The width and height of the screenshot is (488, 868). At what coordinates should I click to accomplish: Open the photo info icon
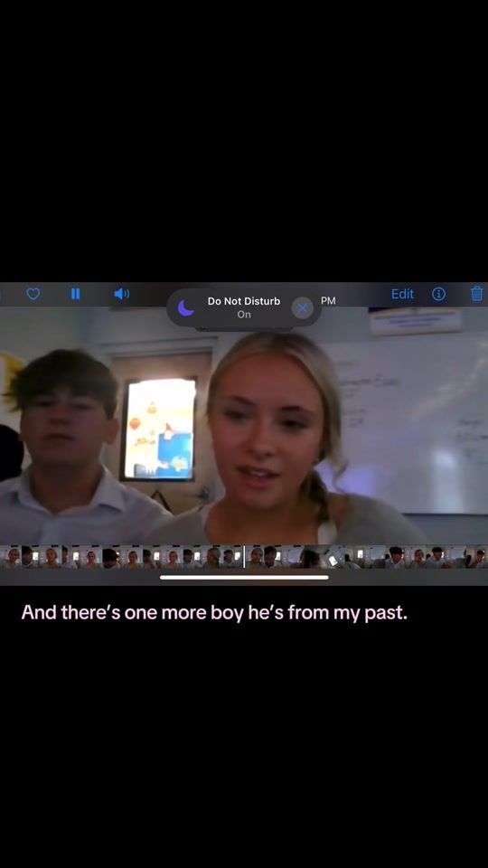(x=439, y=294)
